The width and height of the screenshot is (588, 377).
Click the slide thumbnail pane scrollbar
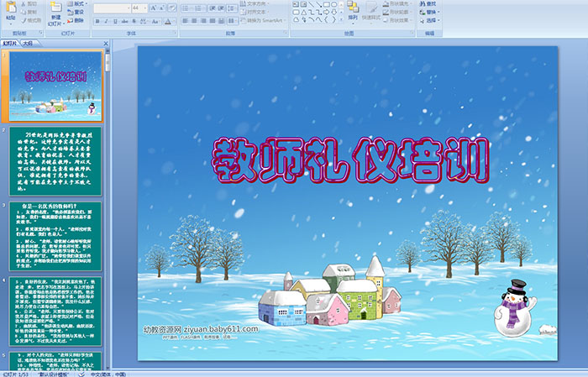108,210
